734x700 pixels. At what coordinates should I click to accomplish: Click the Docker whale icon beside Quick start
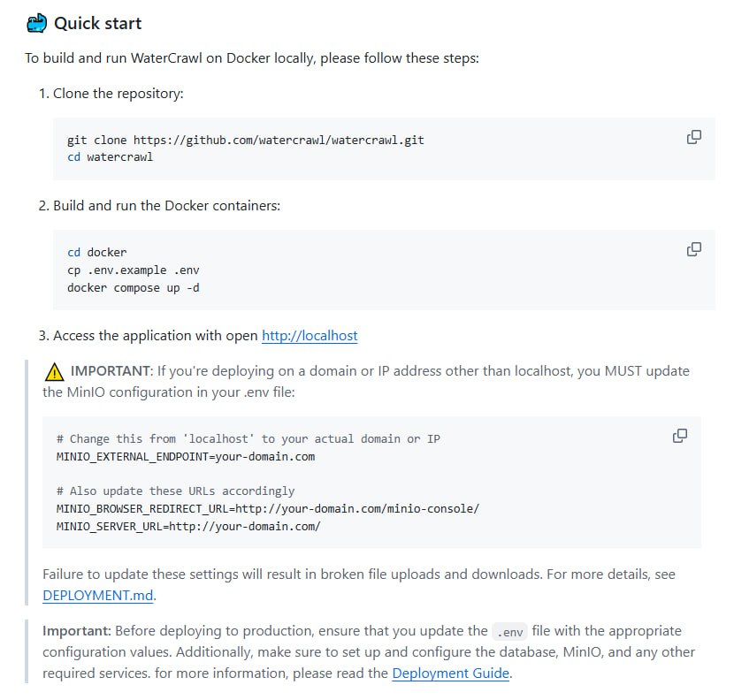pyautogui.click(x=36, y=23)
